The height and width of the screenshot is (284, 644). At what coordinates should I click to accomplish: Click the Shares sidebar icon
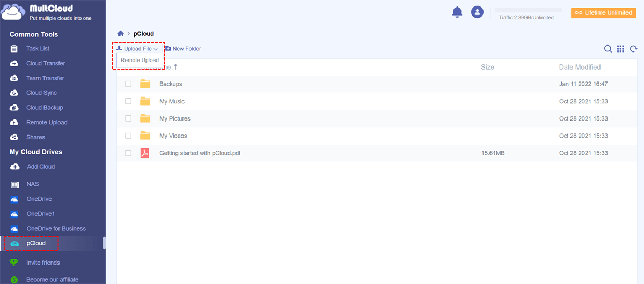pyautogui.click(x=14, y=137)
